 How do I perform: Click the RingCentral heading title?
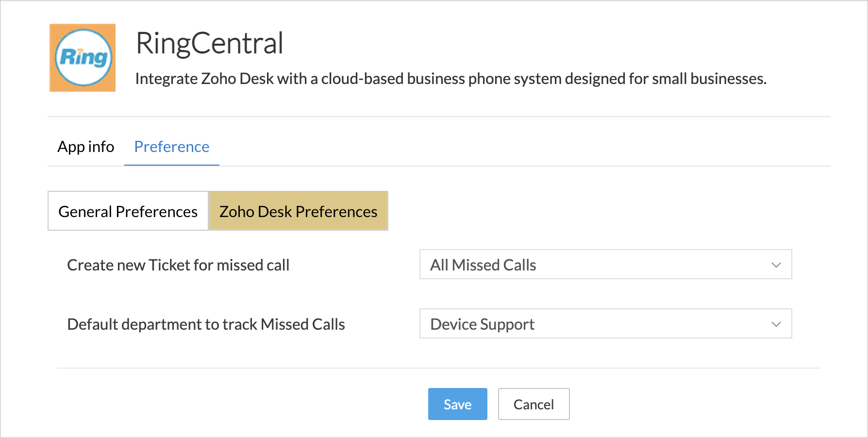(x=209, y=43)
